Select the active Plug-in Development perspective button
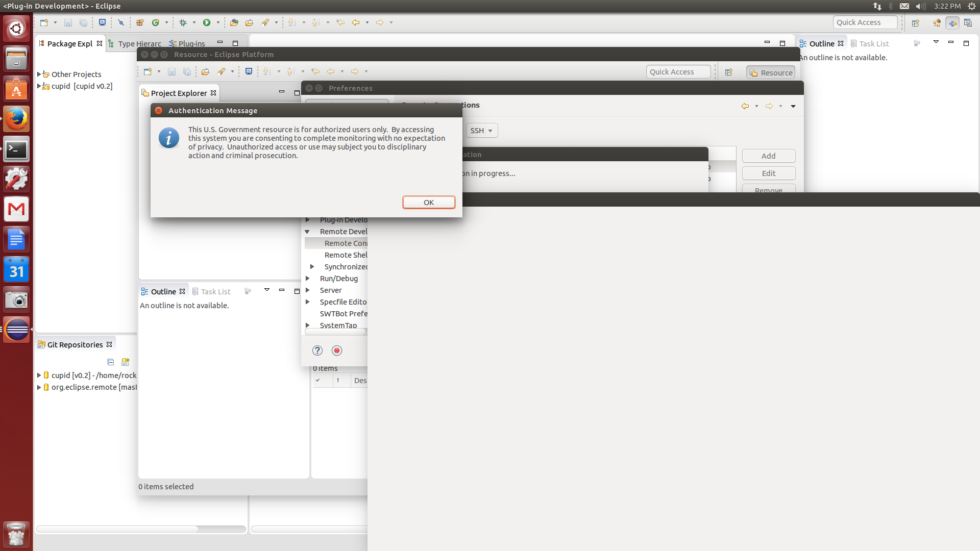 [952, 23]
